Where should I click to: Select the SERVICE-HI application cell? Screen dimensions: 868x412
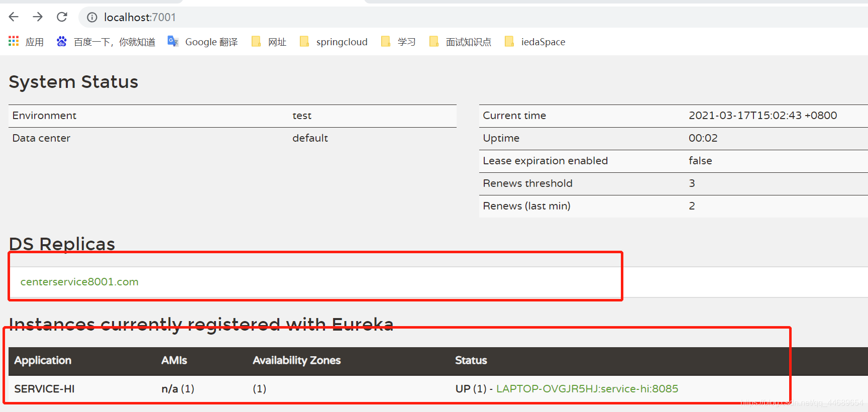(44, 389)
